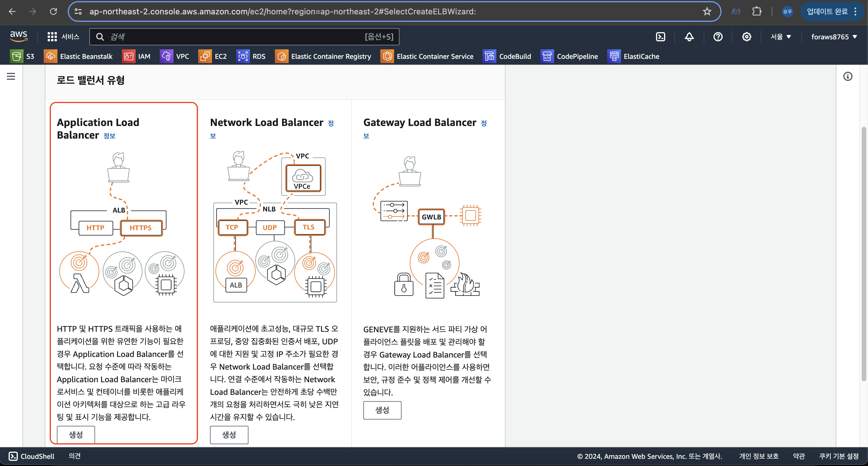Viewport: 868px width, 466px height.
Task: Expand the left hamburger navigation menu
Action: coord(11,76)
